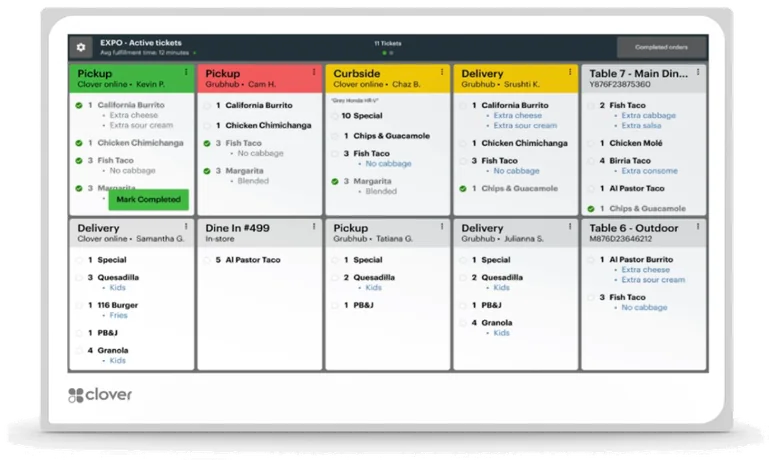Check Chicken Molé on Table 7 ticket
Viewport: 769px width, 460px height.
591,144
